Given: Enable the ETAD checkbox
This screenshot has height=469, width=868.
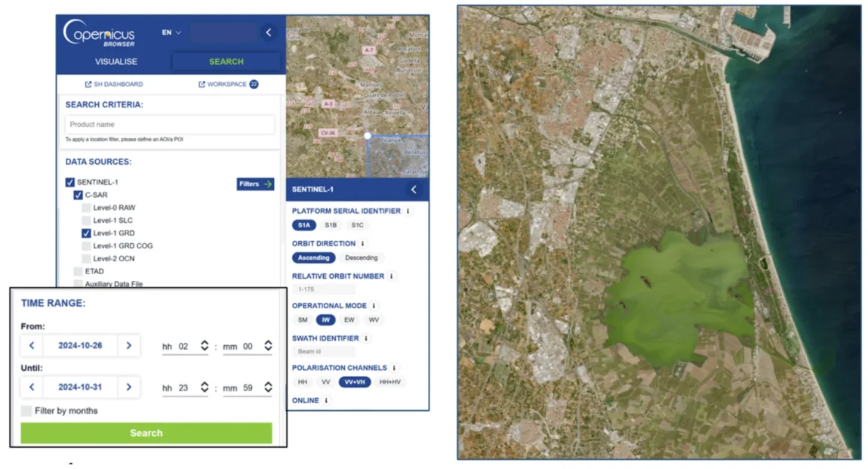Looking at the screenshot, I should point(78,271).
